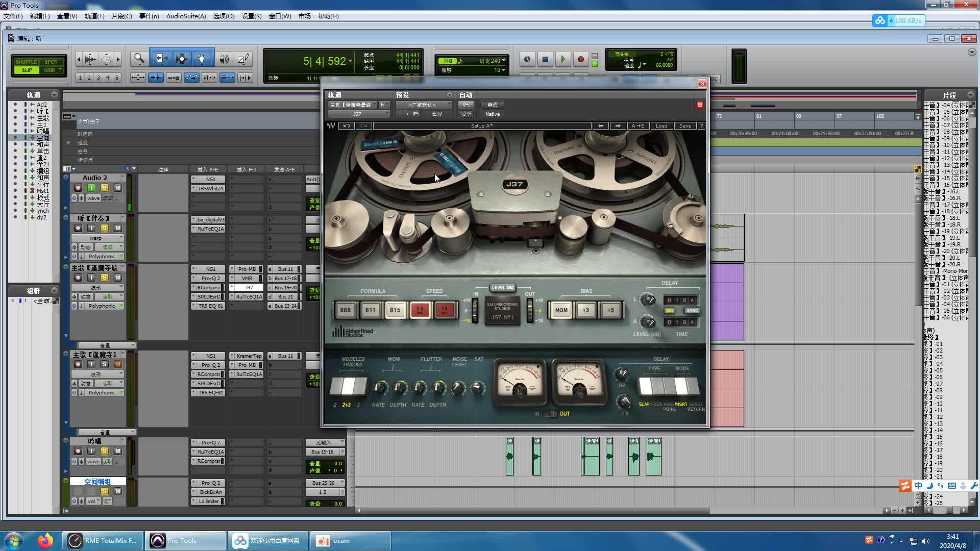Open the nudge value dropdown
Screen dimensions: 980x551
tap(503, 70)
